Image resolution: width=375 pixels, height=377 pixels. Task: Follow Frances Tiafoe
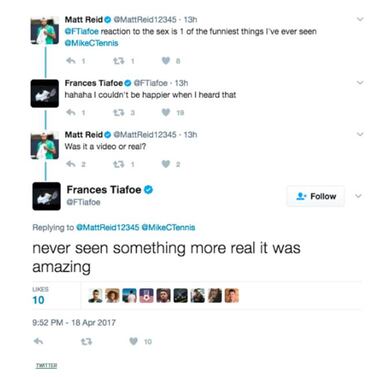tap(316, 196)
